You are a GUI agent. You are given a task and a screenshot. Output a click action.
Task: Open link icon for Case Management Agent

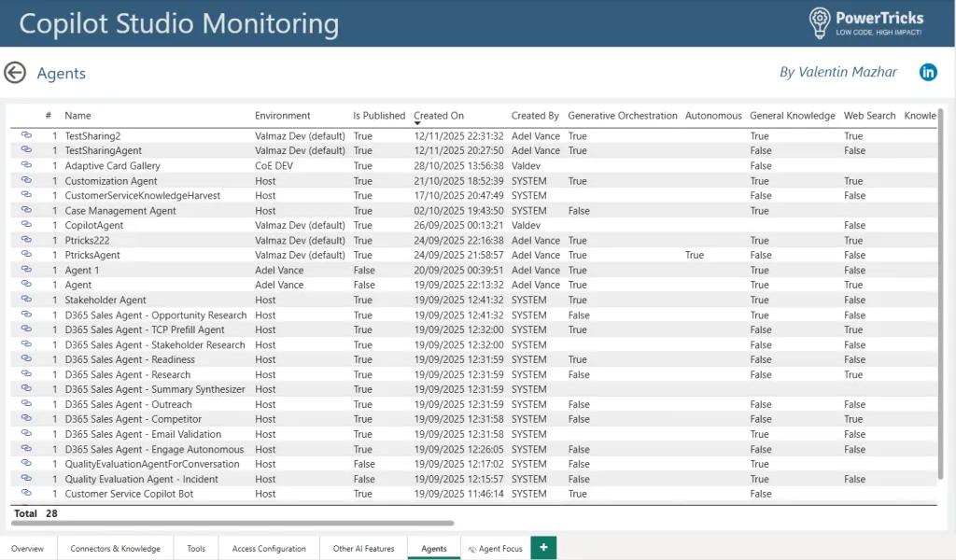(26, 210)
